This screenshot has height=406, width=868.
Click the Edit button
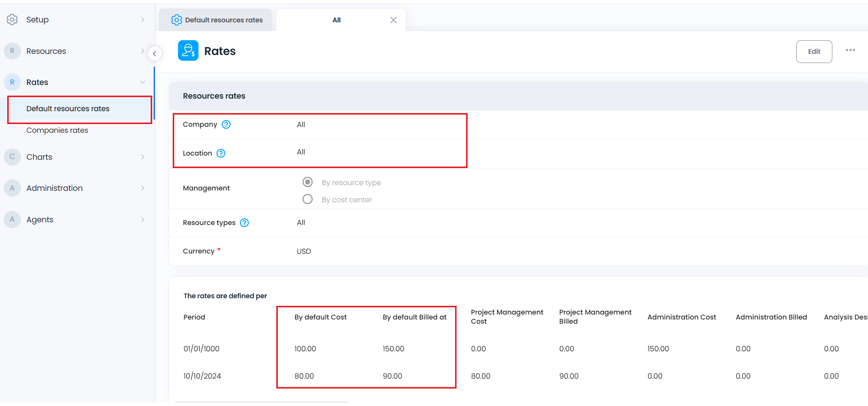tap(814, 52)
